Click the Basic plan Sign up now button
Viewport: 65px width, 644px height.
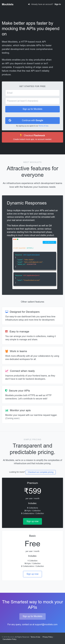coord(32,574)
